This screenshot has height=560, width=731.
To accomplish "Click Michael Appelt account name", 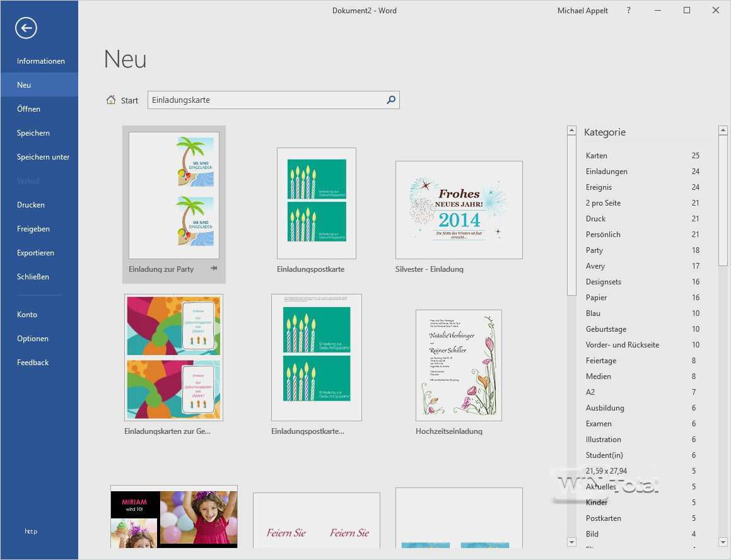I will (x=582, y=11).
